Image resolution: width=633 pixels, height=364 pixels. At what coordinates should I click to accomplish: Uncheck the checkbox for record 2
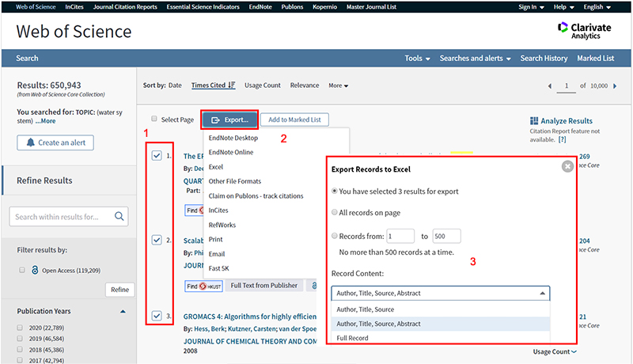coord(157,240)
